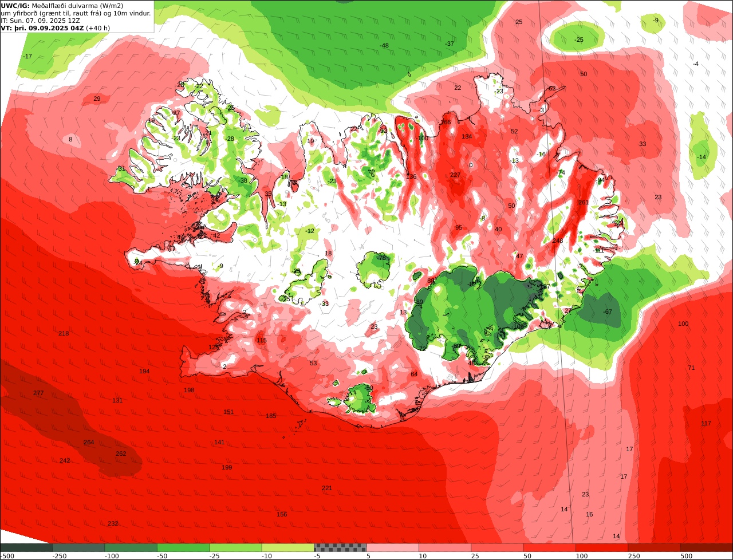Click the flux value 264 over the ocean
Image resolution: width=733 pixels, height=560 pixels.
coord(89,443)
